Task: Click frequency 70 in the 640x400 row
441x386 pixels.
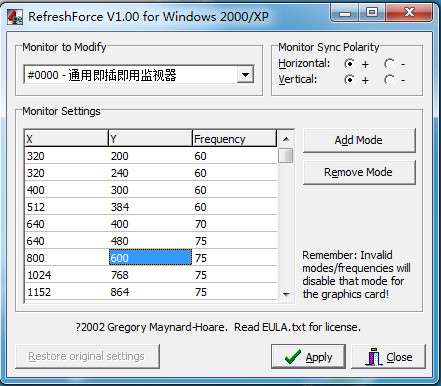Action: click(235, 224)
